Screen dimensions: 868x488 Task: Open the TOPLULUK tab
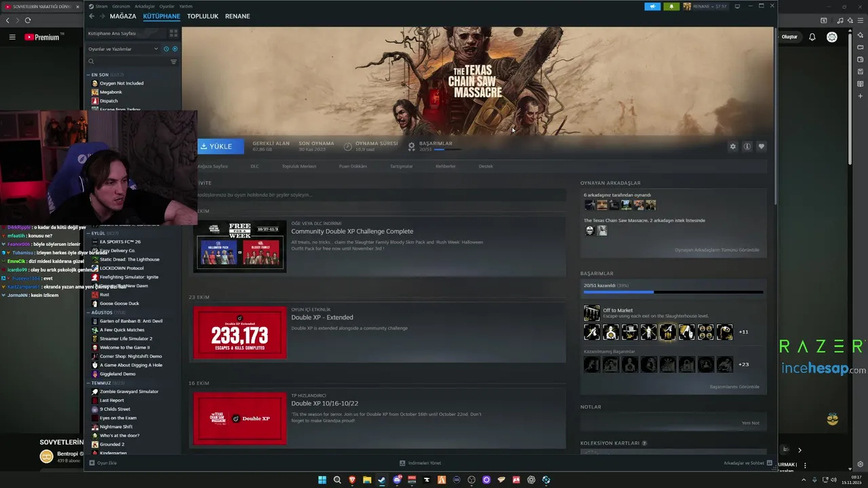[203, 16]
